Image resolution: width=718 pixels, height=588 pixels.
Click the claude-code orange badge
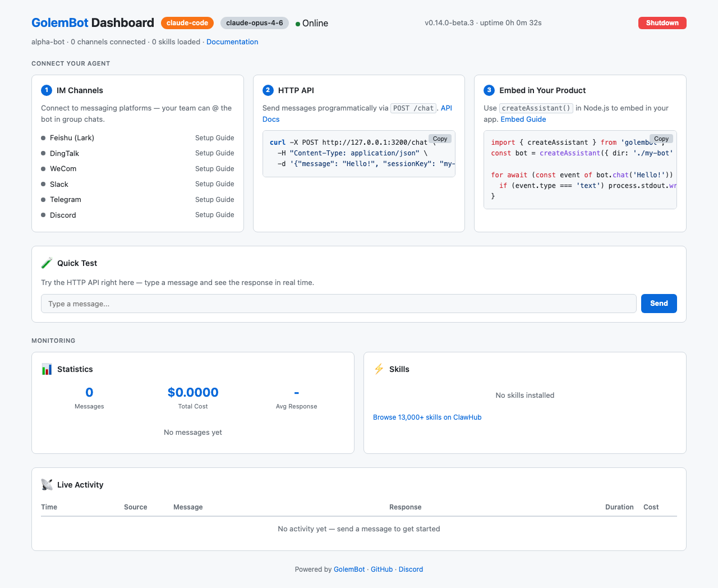tap(187, 23)
